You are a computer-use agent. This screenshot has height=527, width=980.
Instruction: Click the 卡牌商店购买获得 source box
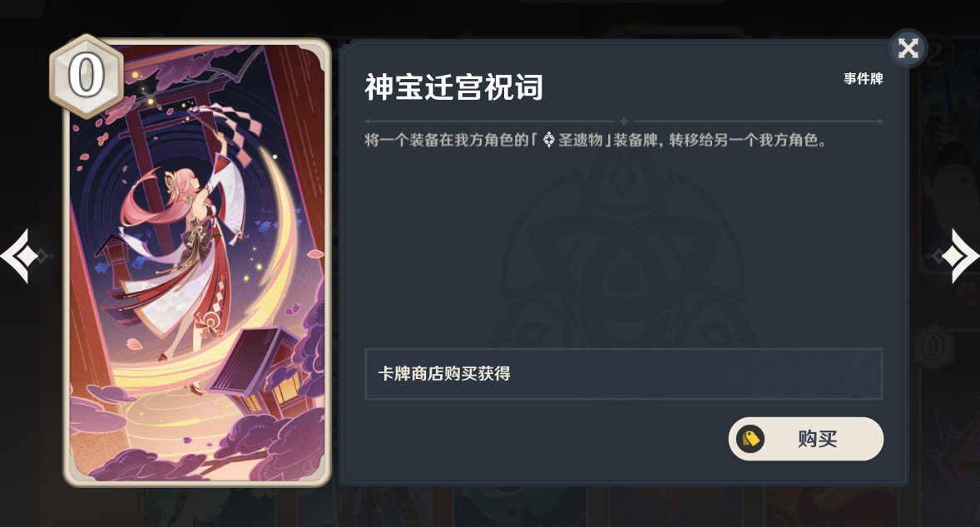coord(623,374)
